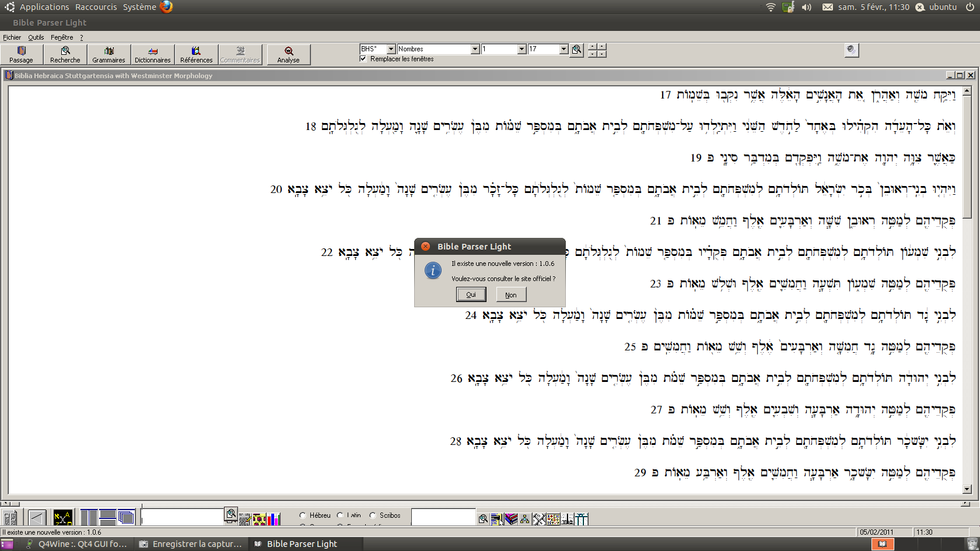Select the cascade windows icon
The image size is (980, 551).
[126, 517]
